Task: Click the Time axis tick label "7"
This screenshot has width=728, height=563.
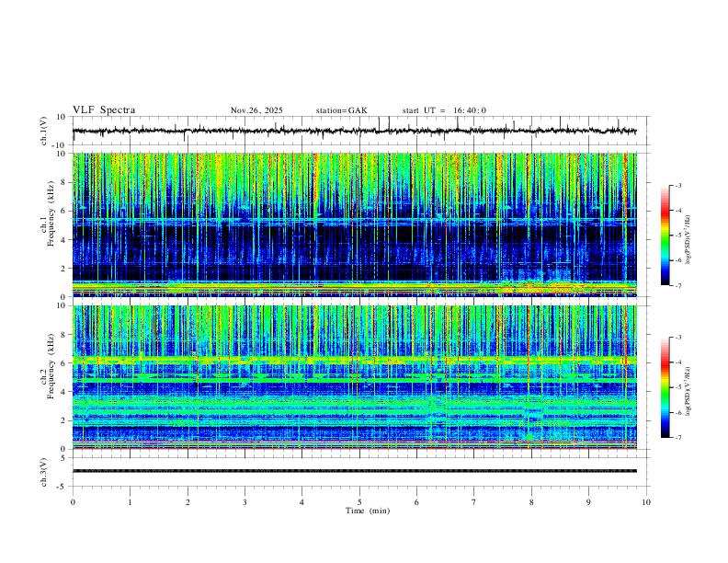Action: tap(474, 502)
